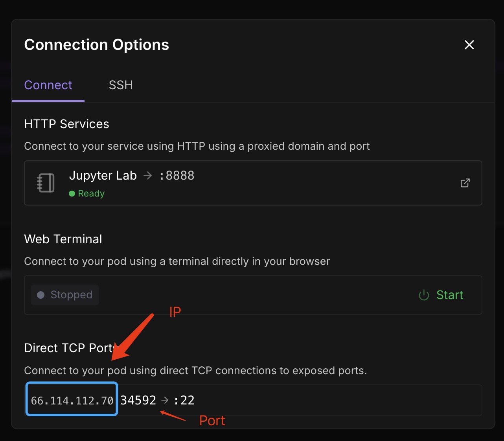Open Jupyter Lab external link icon
The image size is (504, 441).
point(465,183)
